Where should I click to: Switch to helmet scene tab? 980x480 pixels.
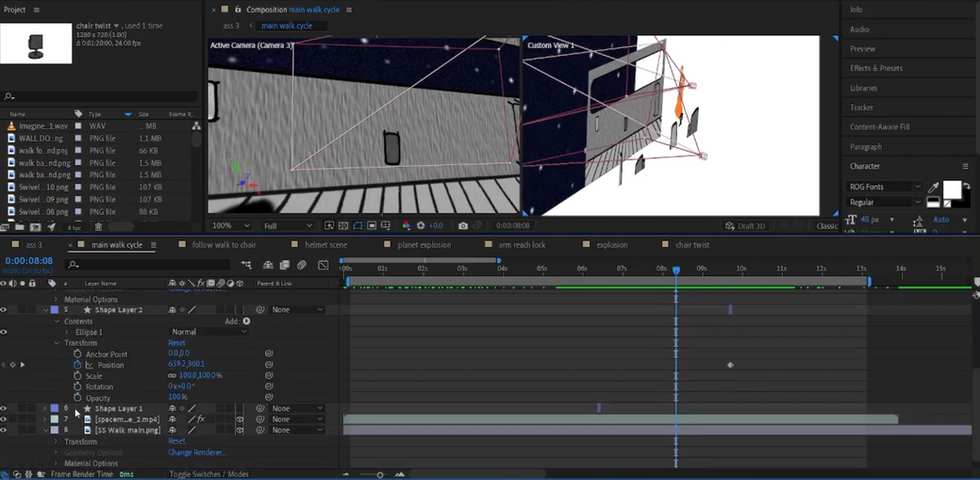click(x=326, y=245)
